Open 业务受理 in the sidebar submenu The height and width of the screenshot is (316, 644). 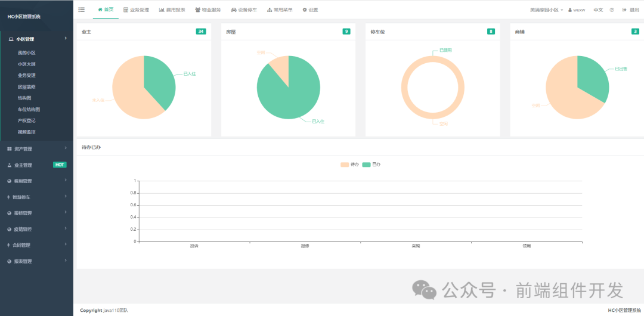tap(27, 76)
